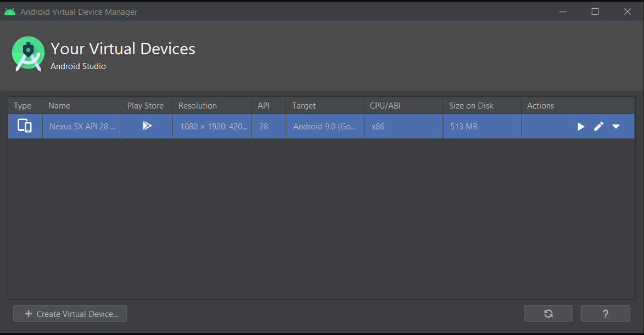Sort by Size on Disk column header

tap(482, 106)
